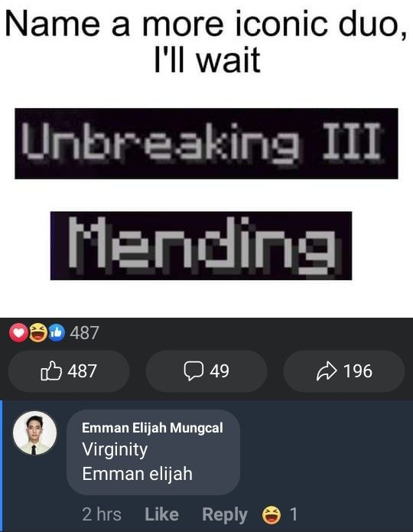View the comment's reaction count of 1
The height and width of the screenshot is (532, 413).
pyautogui.click(x=294, y=514)
